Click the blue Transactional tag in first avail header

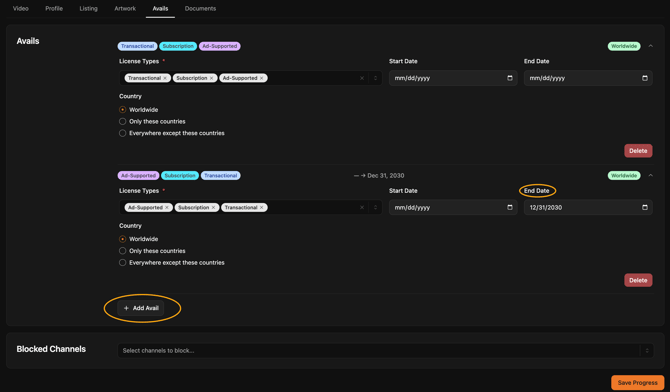[137, 46]
